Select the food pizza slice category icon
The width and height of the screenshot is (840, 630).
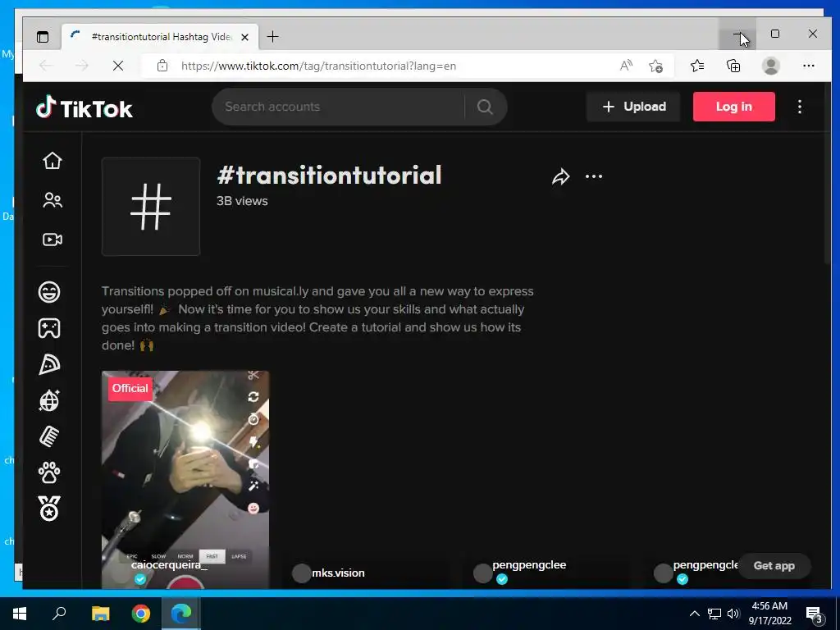coord(49,364)
